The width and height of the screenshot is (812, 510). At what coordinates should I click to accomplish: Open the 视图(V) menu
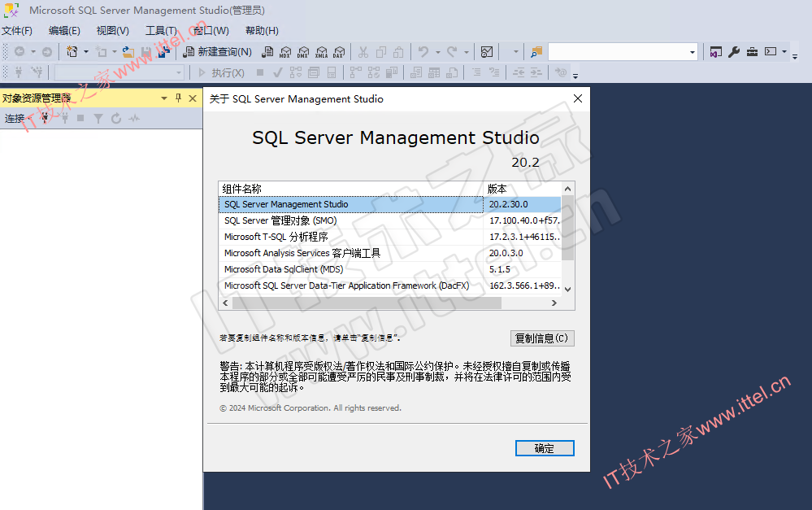pyautogui.click(x=112, y=31)
